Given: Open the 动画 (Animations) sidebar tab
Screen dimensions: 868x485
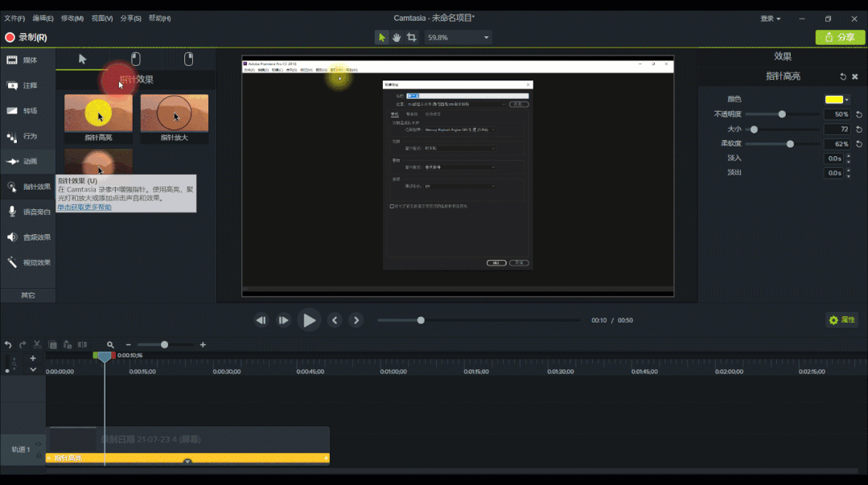Looking at the screenshot, I should click(x=27, y=161).
